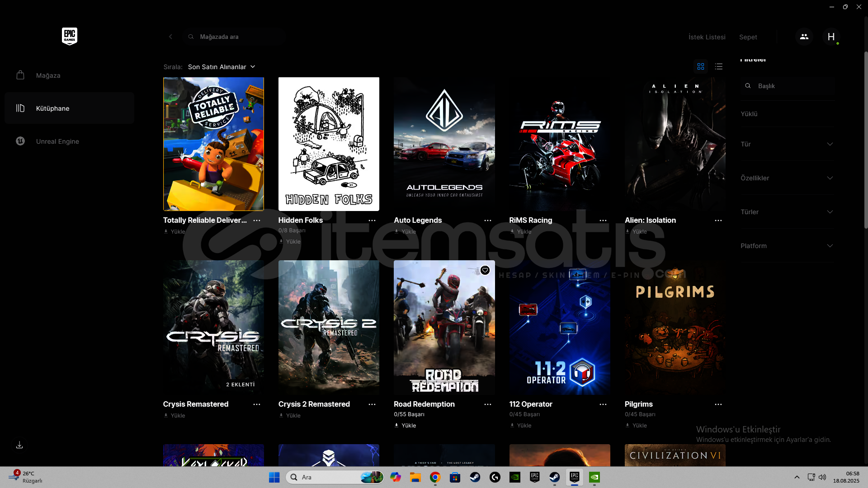Open the friends list icon
The image size is (868, 488).
click(x=804, y=37)
